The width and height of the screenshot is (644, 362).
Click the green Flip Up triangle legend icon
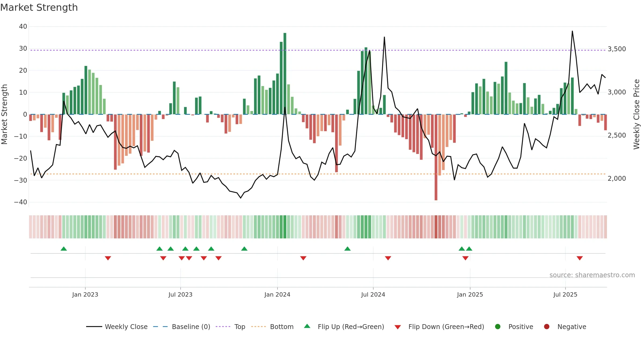[x=307, y=326]
